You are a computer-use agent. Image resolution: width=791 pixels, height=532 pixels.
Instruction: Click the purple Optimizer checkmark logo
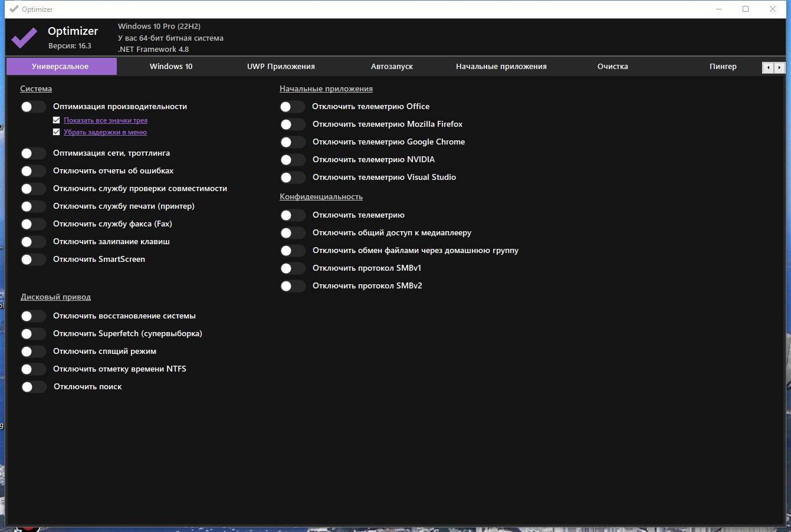[x=24, y=38]
